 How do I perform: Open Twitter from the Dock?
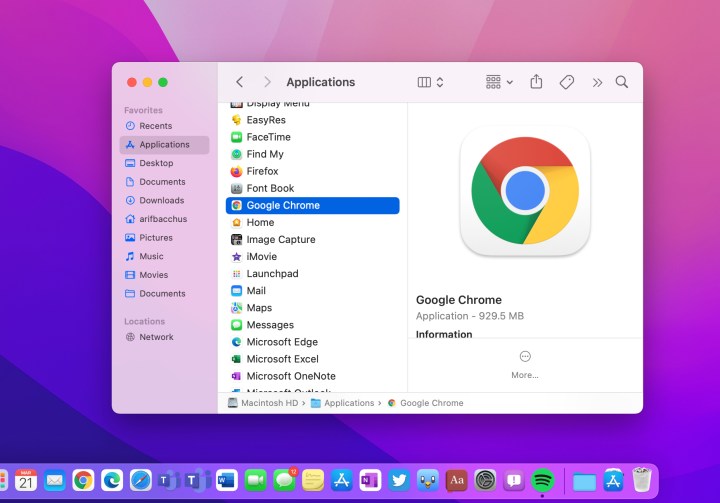[399, 480]
